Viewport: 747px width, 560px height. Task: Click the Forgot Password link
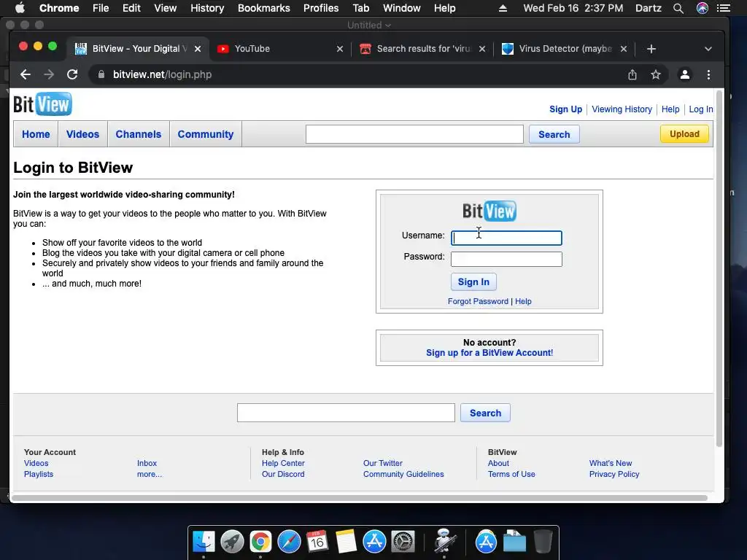(478, 301)
